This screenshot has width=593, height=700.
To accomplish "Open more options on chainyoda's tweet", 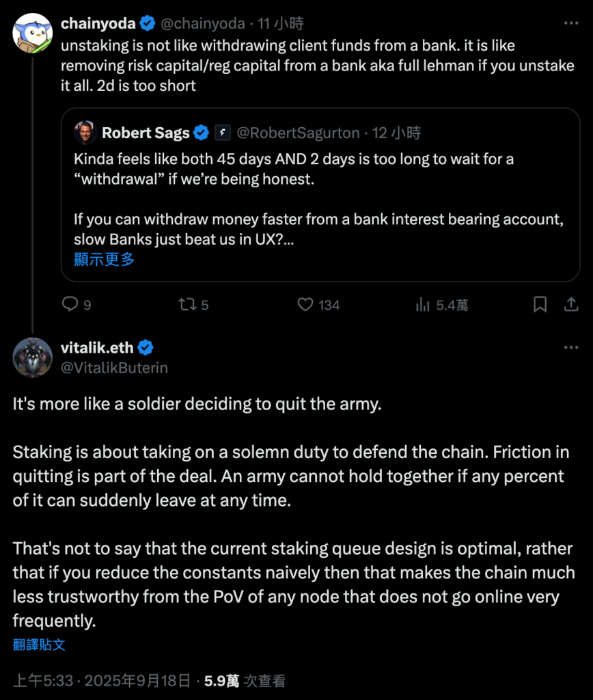I will click(x=570, y=23).
